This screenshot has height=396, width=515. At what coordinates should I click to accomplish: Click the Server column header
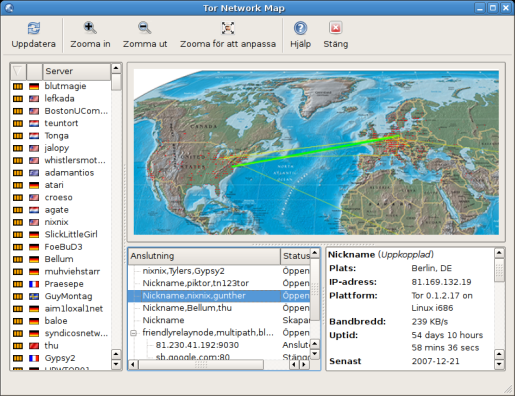[x=76, y=71]
